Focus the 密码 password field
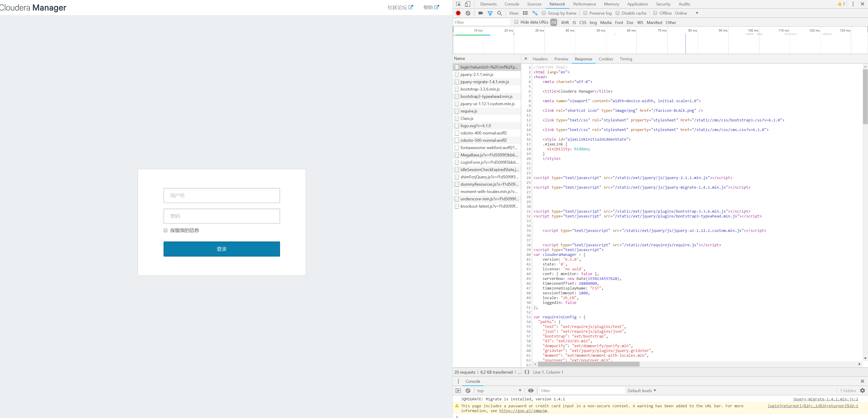Image resolution: width=868 pixels, height=418 pixels. (x=222, y=216)
